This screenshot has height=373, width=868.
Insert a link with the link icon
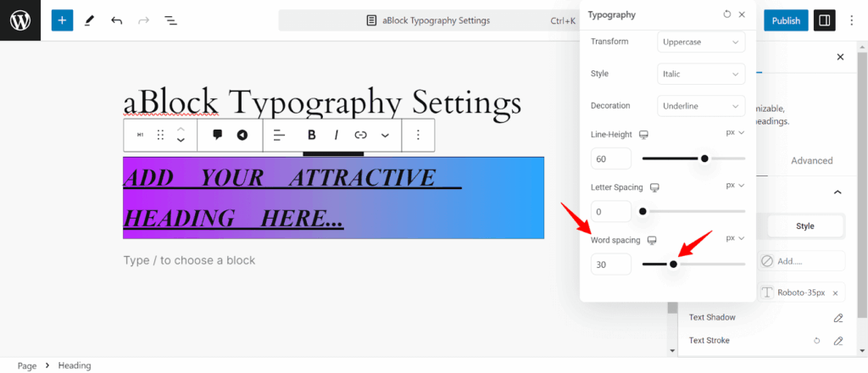(x=361, y=135)
